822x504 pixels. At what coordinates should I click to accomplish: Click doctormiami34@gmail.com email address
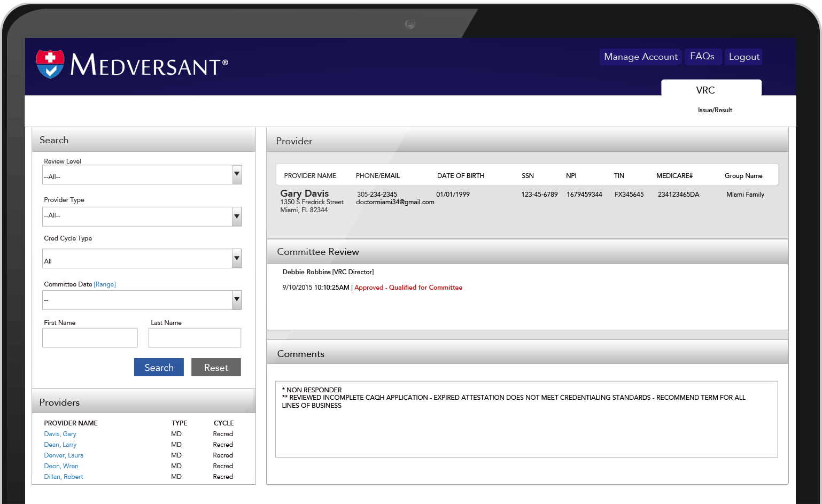tap(394, 202)
